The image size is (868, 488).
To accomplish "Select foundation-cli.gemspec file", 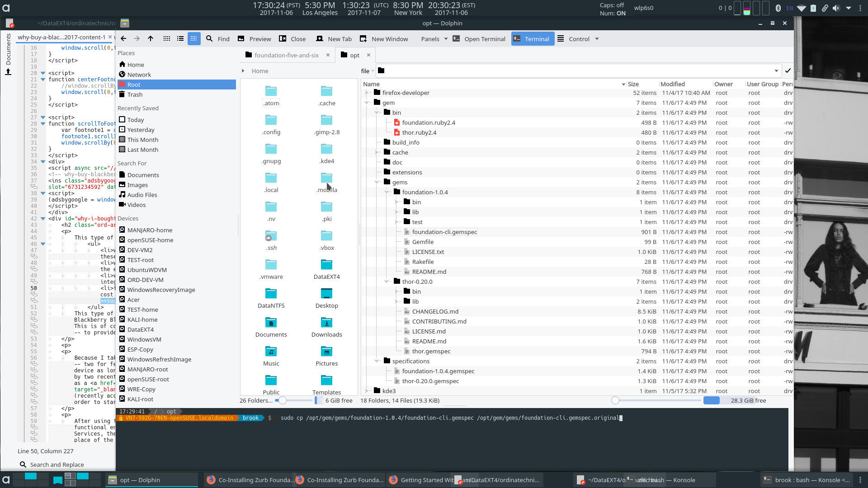I will coord(444,232).
